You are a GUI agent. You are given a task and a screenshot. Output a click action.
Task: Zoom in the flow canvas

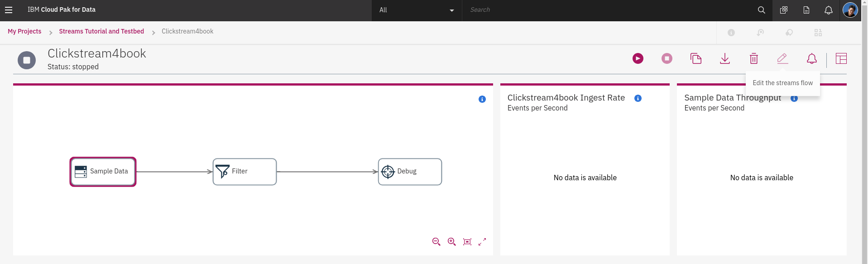point(452,242)
